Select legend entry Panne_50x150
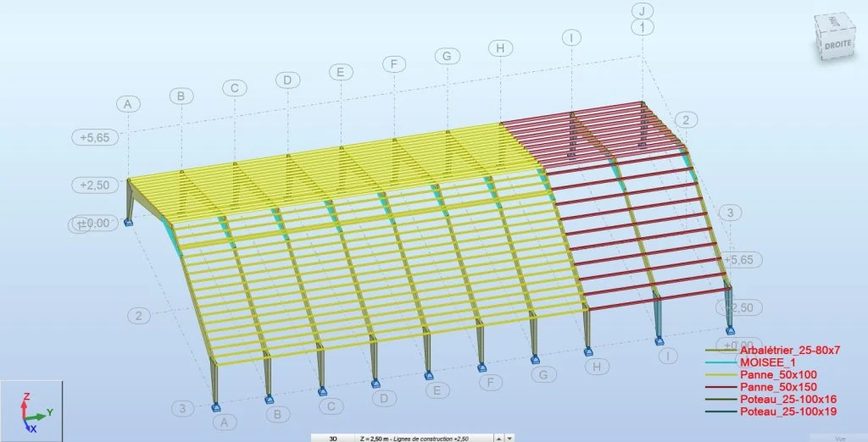The width and height of the screenshot is (868, 442). [778, 387]
